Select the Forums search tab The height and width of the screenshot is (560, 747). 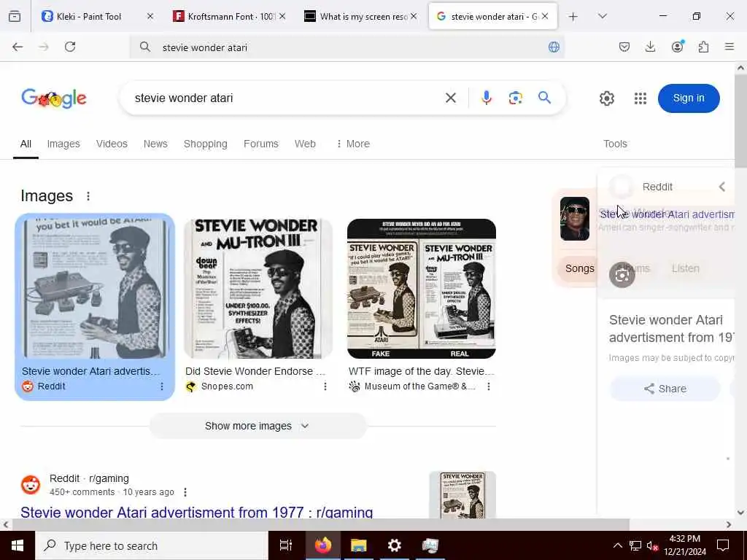260,144
